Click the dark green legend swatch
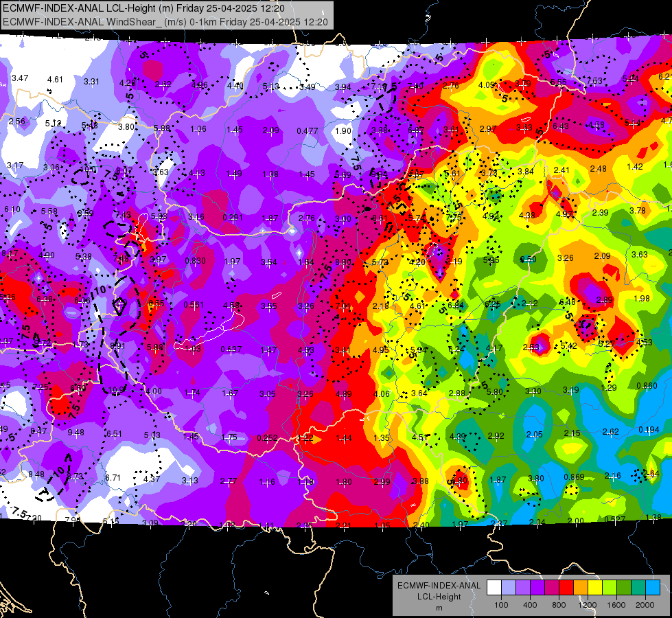Viewport: 672px width, 618px height. (x=623, y=588)
